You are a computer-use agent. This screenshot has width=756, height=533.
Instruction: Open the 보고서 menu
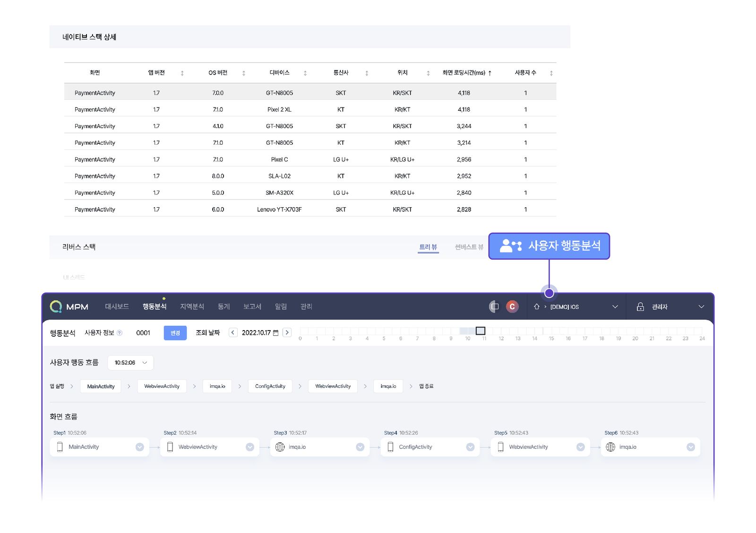(252, 306)
